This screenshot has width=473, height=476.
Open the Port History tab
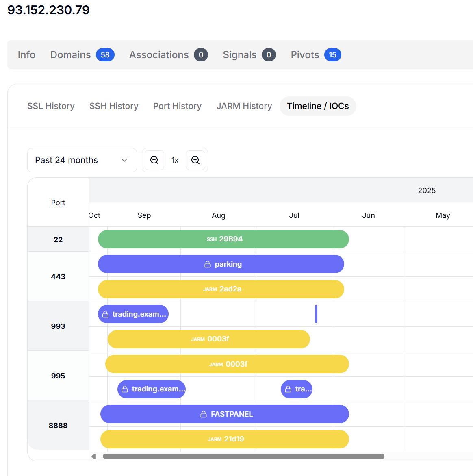tap(177, 106)
